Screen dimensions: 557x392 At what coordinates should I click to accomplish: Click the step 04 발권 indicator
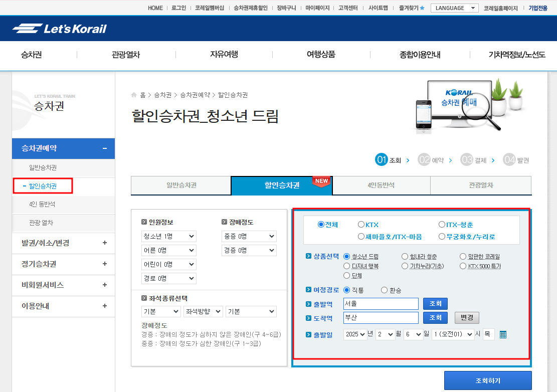click(x=516, y=160)
